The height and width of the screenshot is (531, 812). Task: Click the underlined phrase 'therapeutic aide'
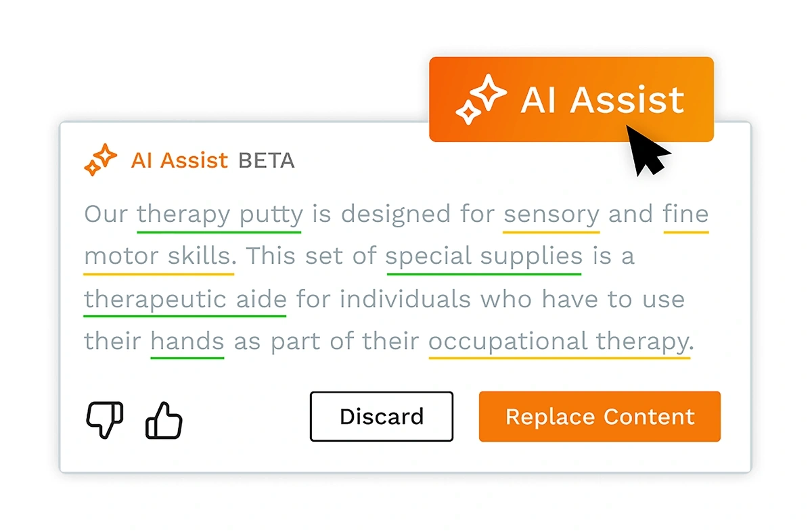click(x=185, y=299)
